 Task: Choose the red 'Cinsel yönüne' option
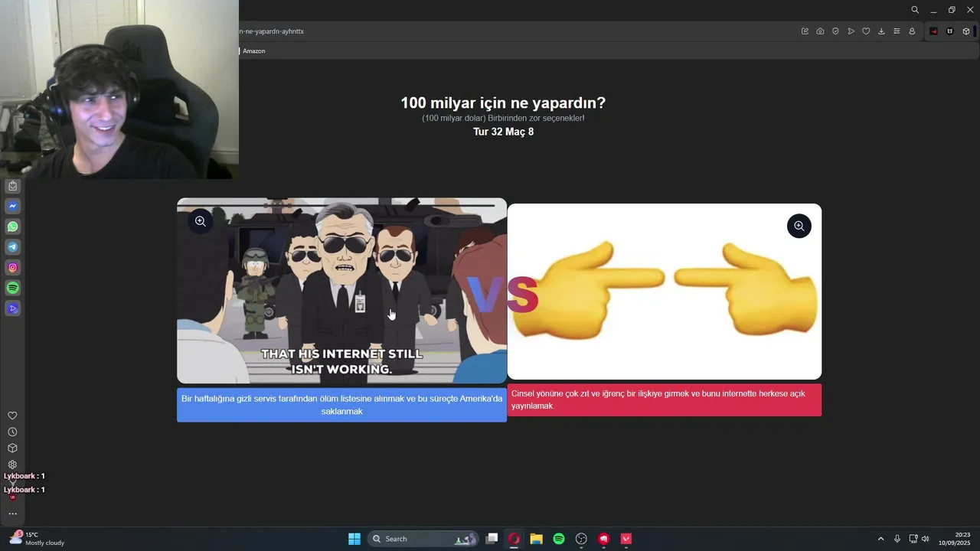coord(665,399)
